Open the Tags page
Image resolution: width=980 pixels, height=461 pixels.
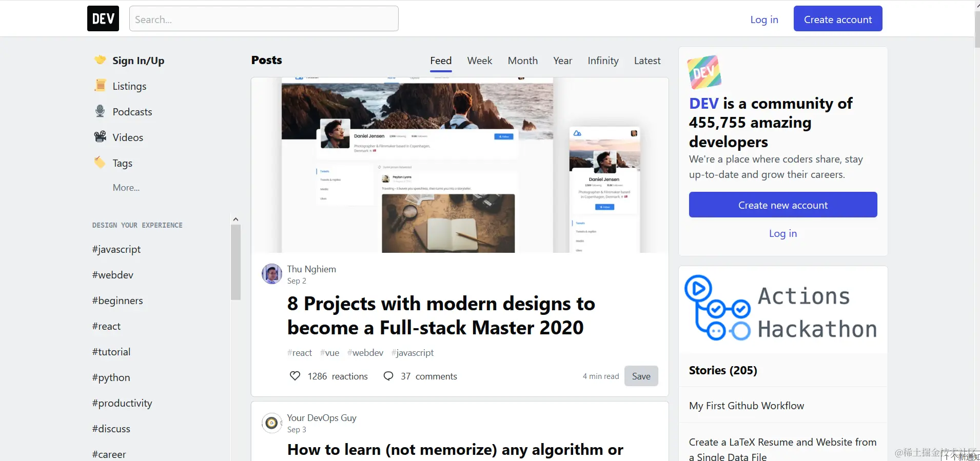(x=123, y=163)
